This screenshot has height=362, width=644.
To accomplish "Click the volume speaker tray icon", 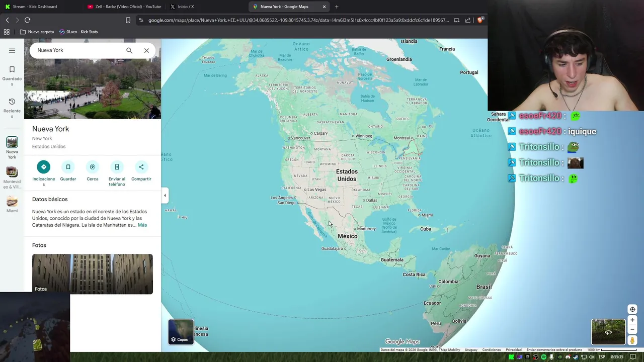I will (592, 357).
